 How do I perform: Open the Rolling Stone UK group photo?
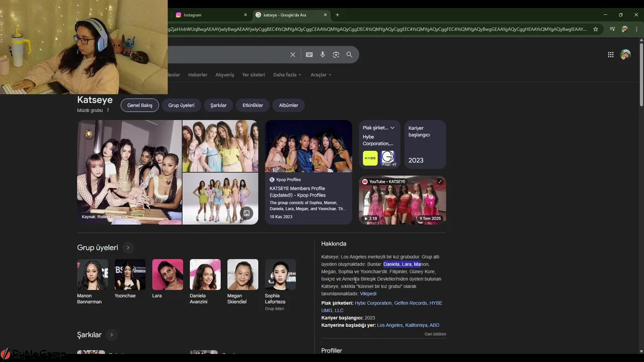pyautogui.click(x=129, y=172)
